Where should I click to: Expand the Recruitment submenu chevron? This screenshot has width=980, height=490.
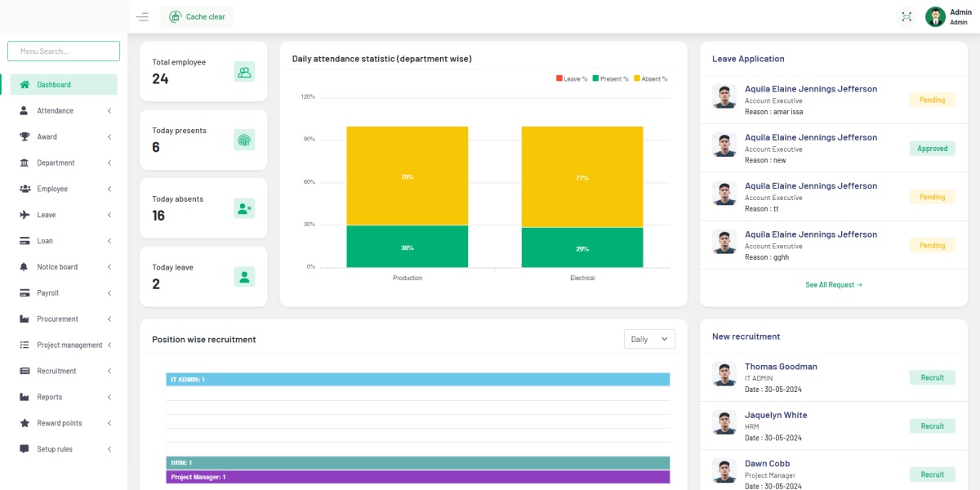coord(109,371)
